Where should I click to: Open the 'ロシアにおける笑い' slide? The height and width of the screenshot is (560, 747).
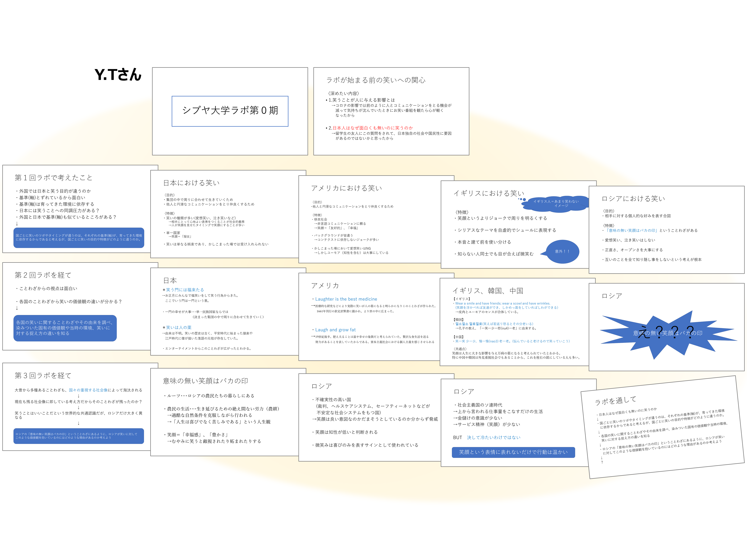point(667,230)
